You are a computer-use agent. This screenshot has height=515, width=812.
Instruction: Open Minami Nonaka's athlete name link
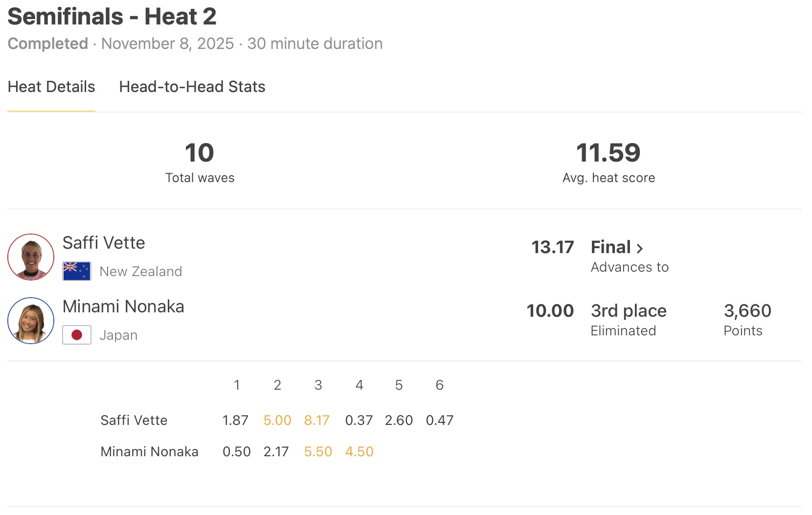click(123, 306)
